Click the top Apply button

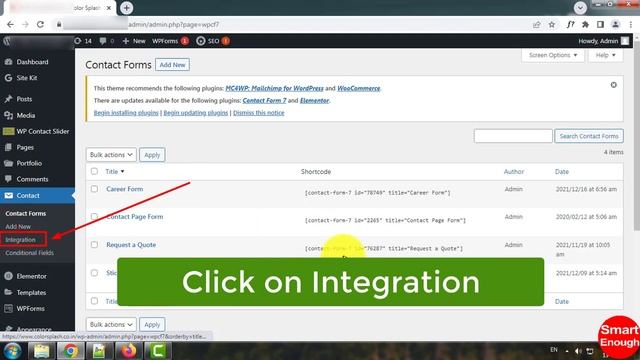(152, 155)
